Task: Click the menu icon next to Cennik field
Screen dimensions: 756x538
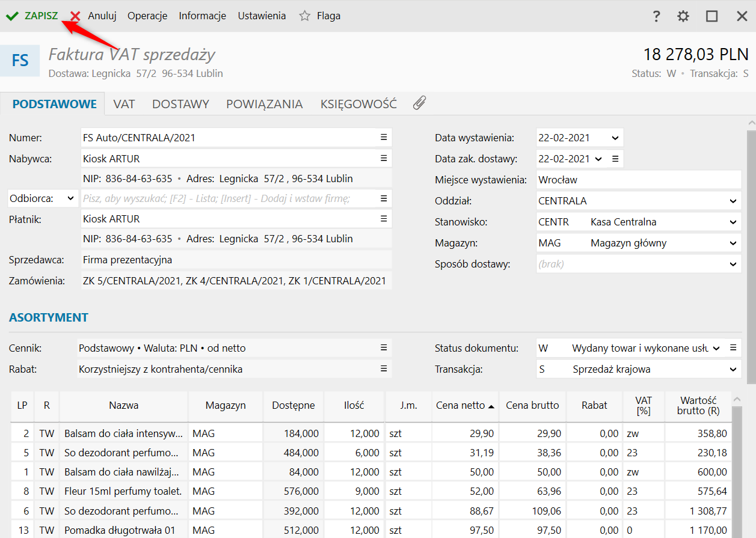Action: (x=384, y=348)
